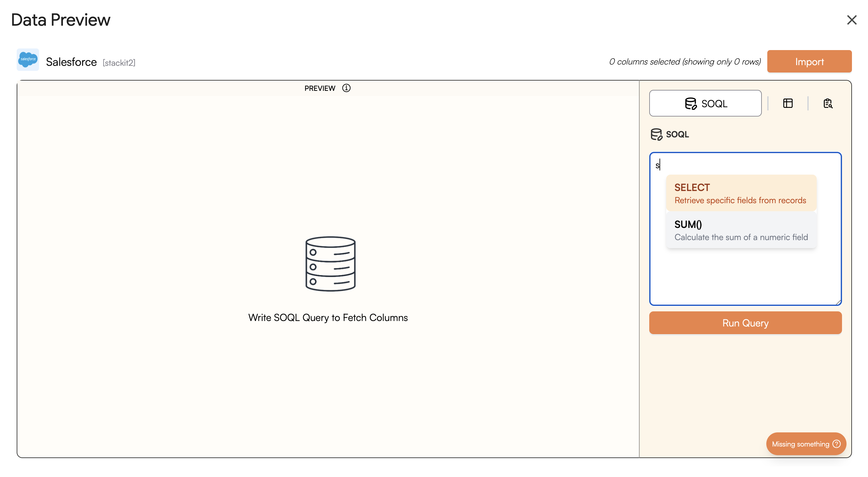This screenshot has height=477, width=868.
Task: Click the Import button
Action: point(809,61)
